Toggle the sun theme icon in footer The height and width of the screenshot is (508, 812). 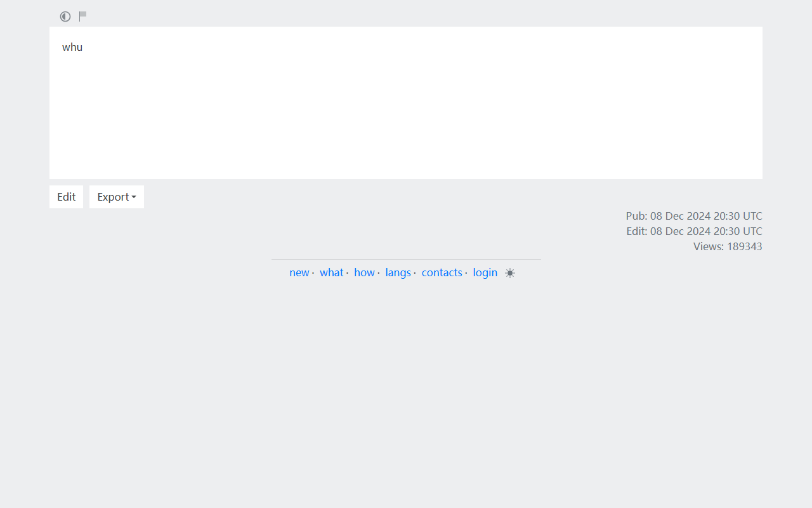coord(510,273)
